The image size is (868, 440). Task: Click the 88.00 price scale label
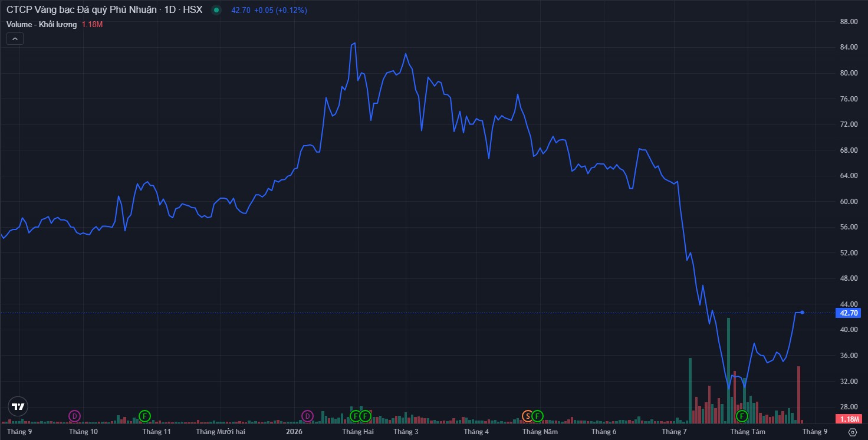click(x=849, y=22)
